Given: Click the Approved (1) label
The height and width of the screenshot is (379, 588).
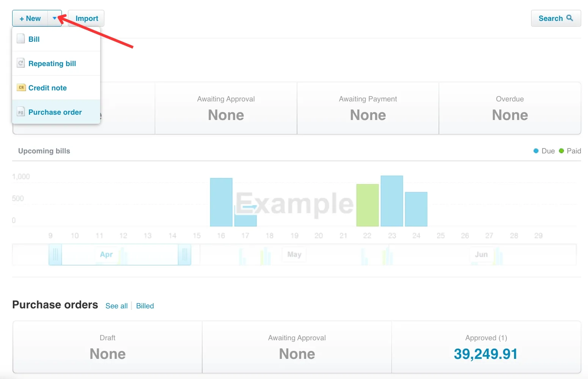Looking at the screenshot, I should click(x=486, y=338).
